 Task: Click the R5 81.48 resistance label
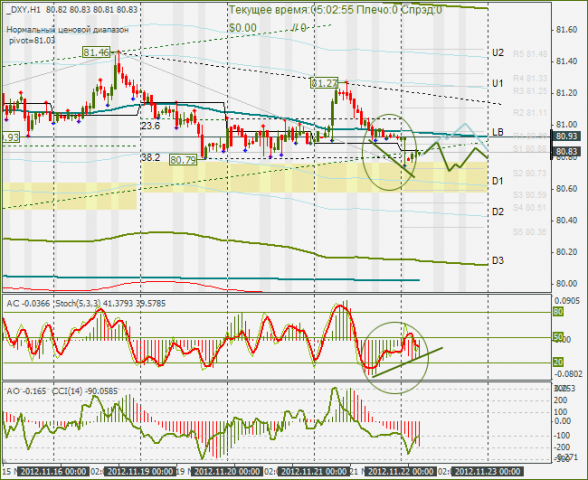530,54
